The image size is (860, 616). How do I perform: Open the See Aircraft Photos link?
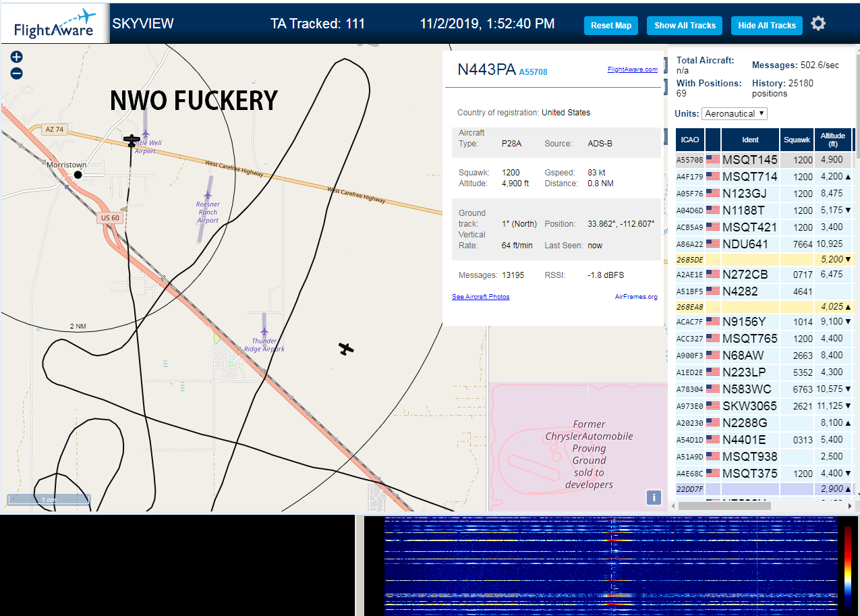click(x=481, y=297)
